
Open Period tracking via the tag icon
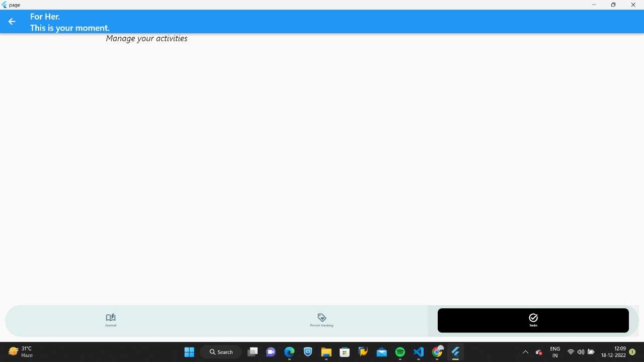321,320
